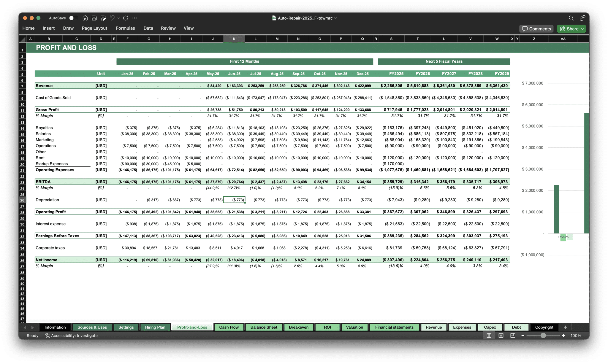Click the Redo/Repeat icon

coord(126,18)
